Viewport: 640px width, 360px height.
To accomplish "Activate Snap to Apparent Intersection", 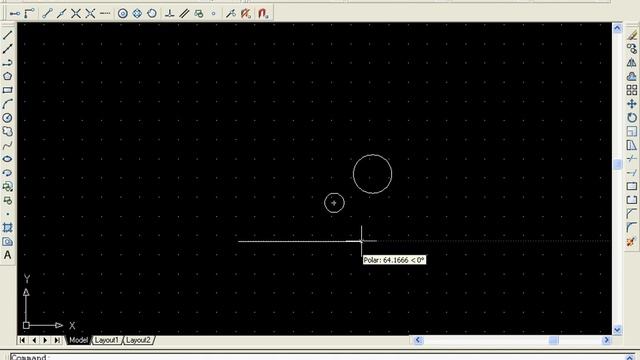I will (90, 13).
